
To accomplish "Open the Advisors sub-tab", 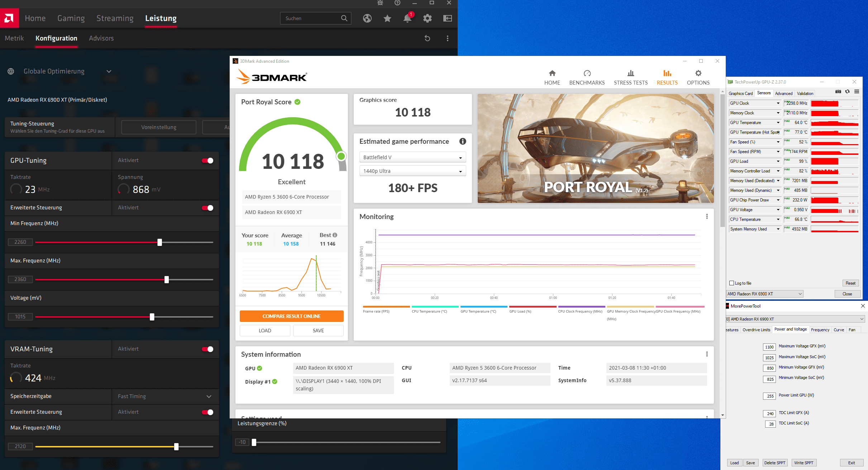I will pyautogui.click(x=101, y=38).
